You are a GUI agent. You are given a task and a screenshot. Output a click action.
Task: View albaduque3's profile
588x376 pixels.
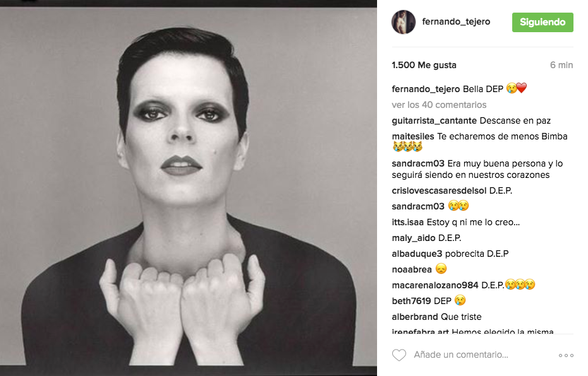coord(417,254)
